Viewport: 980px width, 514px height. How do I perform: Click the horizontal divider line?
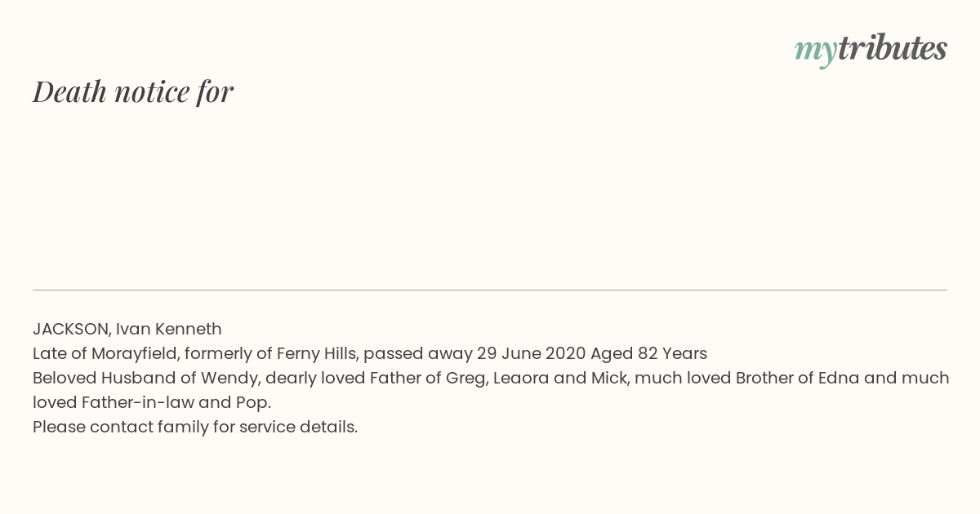click(x=490, y=290)
